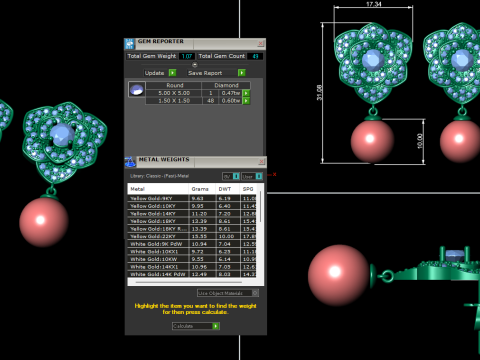Close the Gem Reporter panel
480x360 pixels.
coord(261,43)
